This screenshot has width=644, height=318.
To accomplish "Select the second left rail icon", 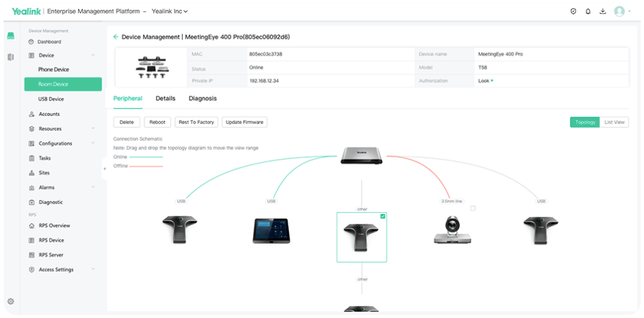I will [x=11, y=57].
